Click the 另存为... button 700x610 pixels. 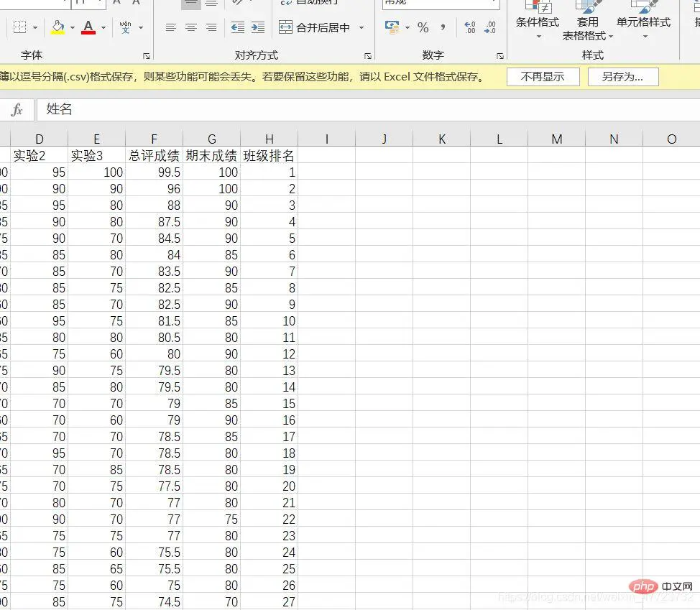tap(622, 77)
